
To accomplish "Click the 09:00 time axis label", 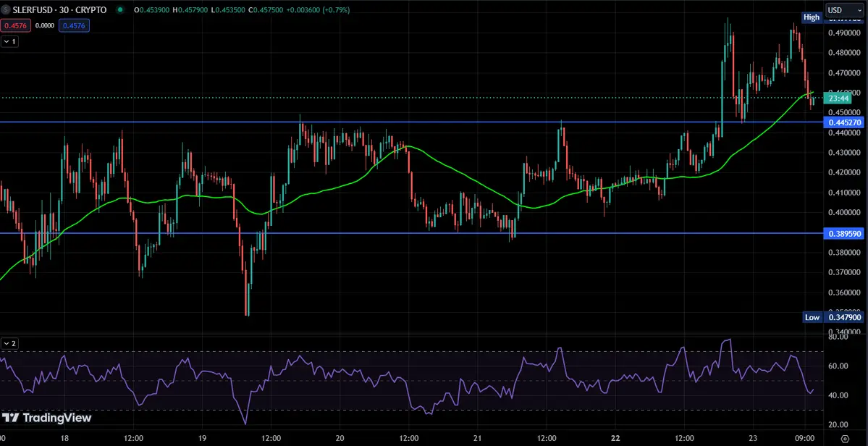I will tap(804, 437).
